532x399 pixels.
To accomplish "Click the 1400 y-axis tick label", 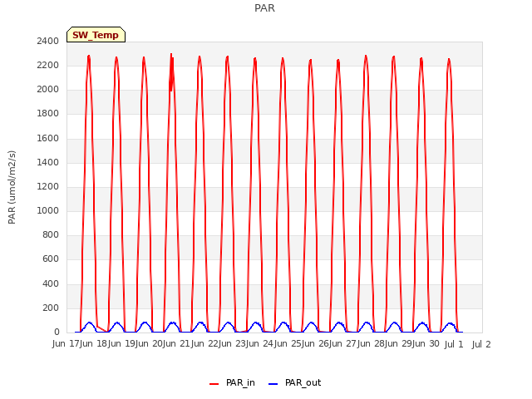I will point(48,162).
